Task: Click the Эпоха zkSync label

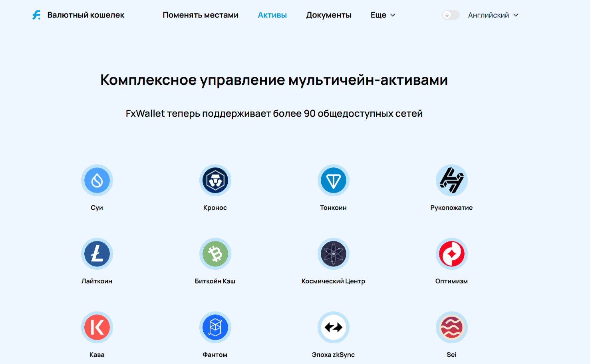Action: click(333, 355)
